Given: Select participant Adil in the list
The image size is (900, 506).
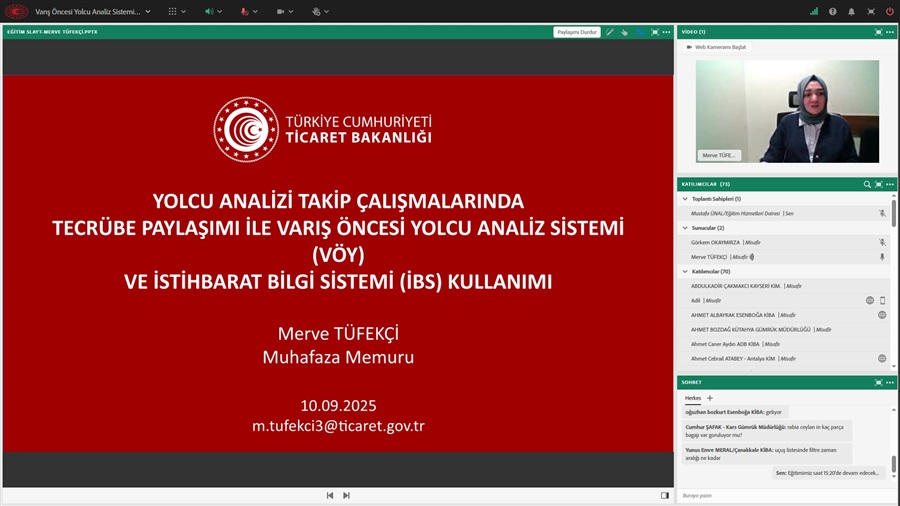Looking at the screenshot, I should [x=783, y=301].
